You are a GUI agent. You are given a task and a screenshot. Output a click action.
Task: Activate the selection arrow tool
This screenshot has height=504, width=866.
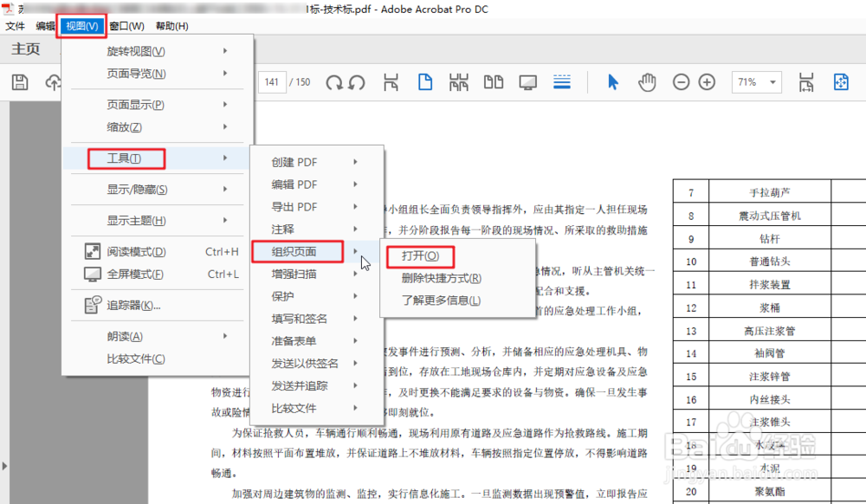pyautogui.click(x=612, y=81)
